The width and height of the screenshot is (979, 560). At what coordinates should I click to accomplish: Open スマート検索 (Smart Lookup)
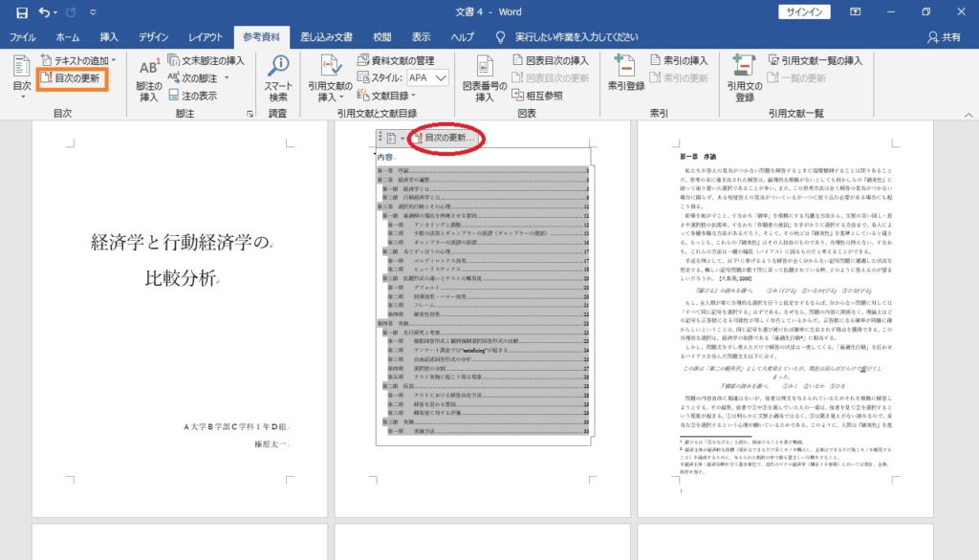tap(277, 76)
